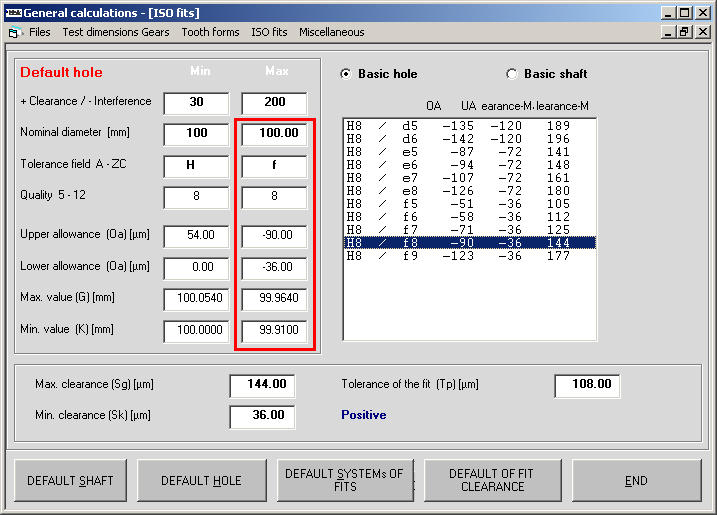717x515 pixels.
Task: Open the Test dimensions Gears menu
Action: point(115,32)
